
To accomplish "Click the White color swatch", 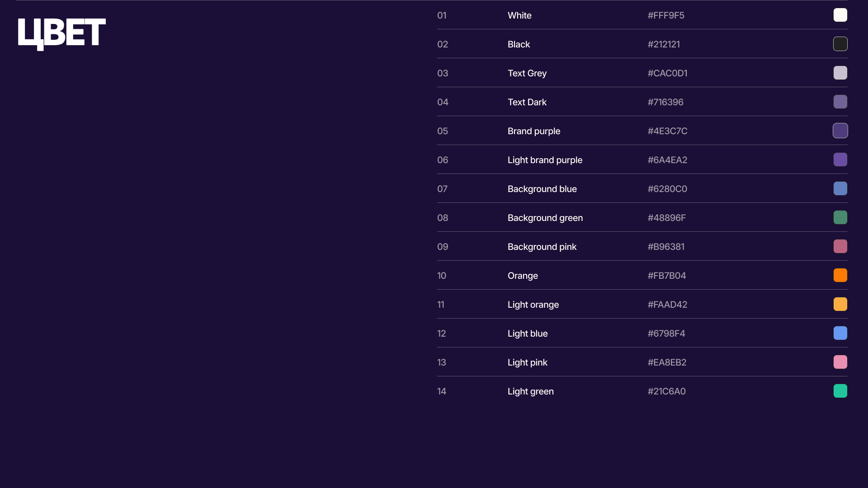I will tap(840, 15).
